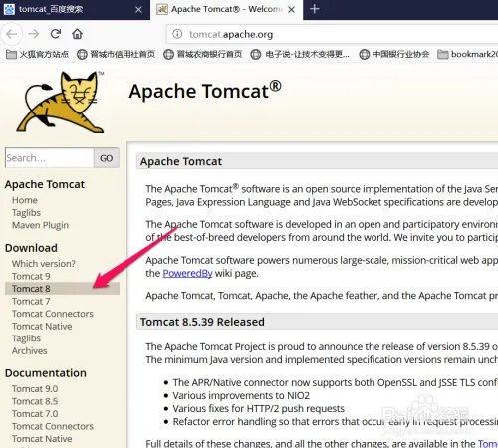The image size is (498, 448).
Task: Click the Apache Tomcat cat logo
Action: pyautogui.click(x=61, y=103)
